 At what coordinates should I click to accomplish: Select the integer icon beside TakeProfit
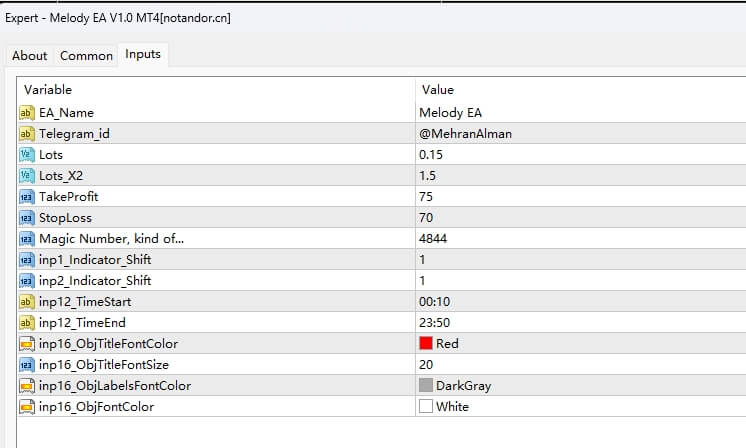pos(27,196)
